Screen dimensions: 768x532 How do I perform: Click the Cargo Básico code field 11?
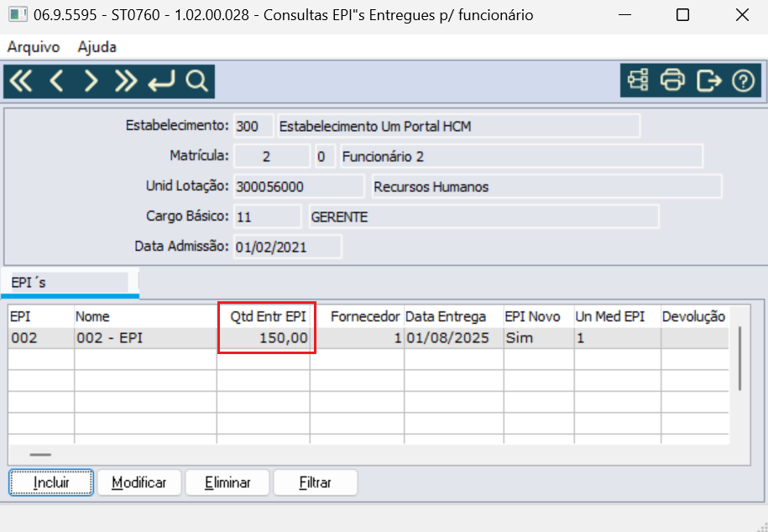pyautogui.click(x=268, y=216)
